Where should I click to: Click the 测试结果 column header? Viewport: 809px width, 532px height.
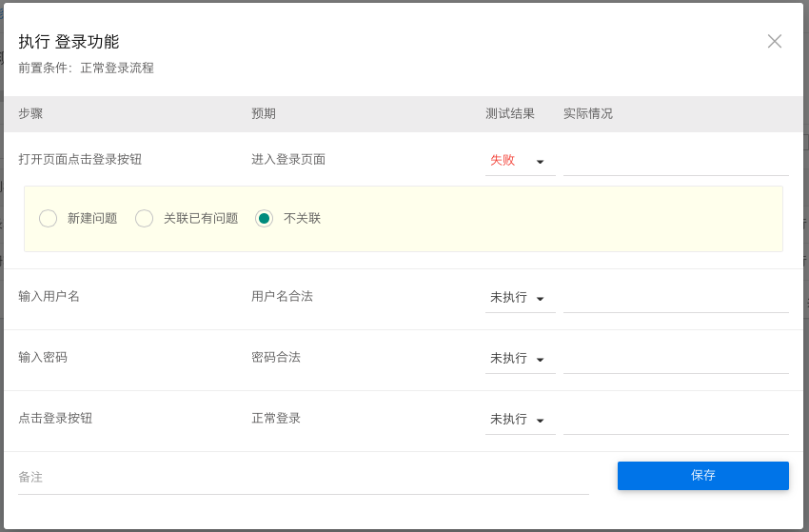[510, 114]
